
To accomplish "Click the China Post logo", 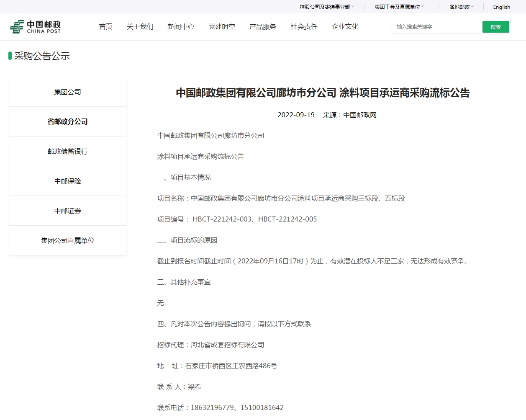I will [x=36, y=27].
